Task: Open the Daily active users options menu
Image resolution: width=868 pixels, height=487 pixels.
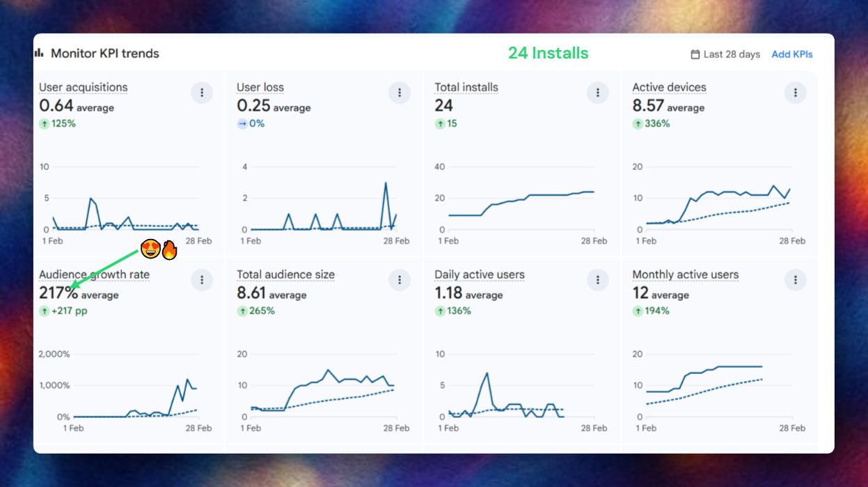Action: (x=597, y=280)
